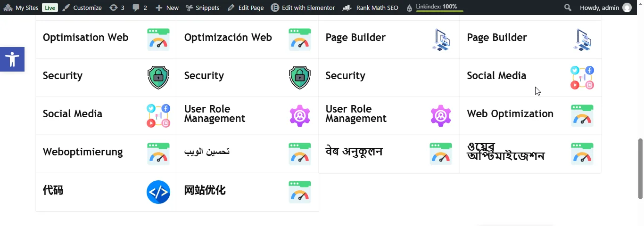Click Social Media icon in the Weboptimization row
The width and height of the screenshot is (644, 226).
pos(158,116)
